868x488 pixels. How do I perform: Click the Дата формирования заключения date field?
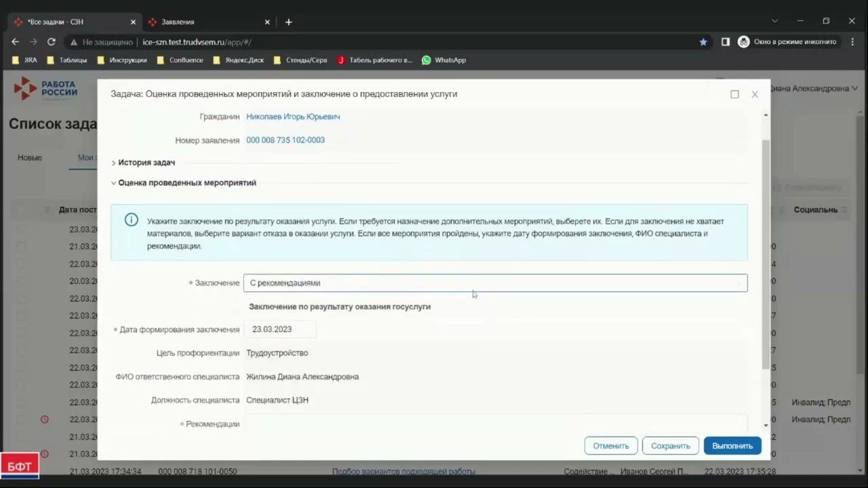pos(280,329)
